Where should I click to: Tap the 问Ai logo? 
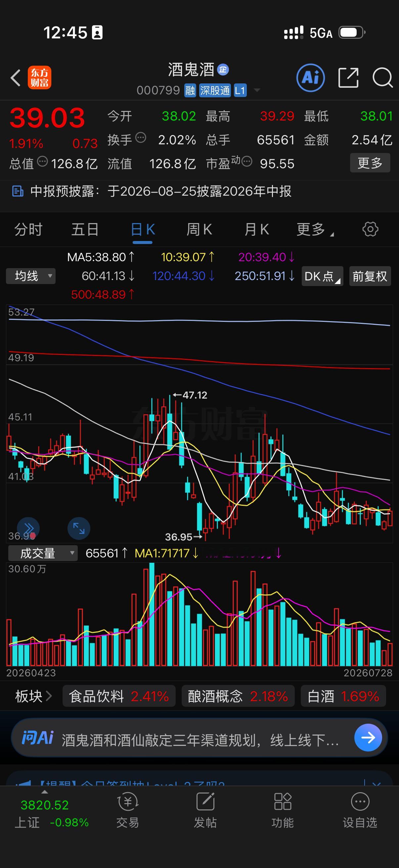37,738
